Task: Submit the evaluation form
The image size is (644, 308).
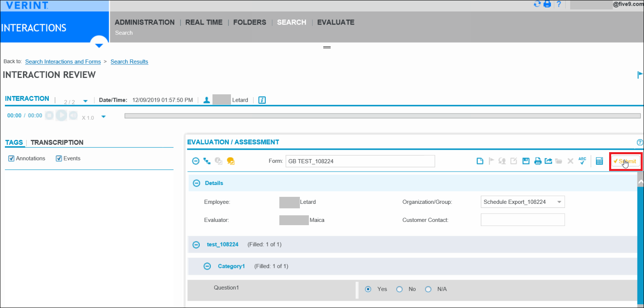Action: [x=626, y=161]
